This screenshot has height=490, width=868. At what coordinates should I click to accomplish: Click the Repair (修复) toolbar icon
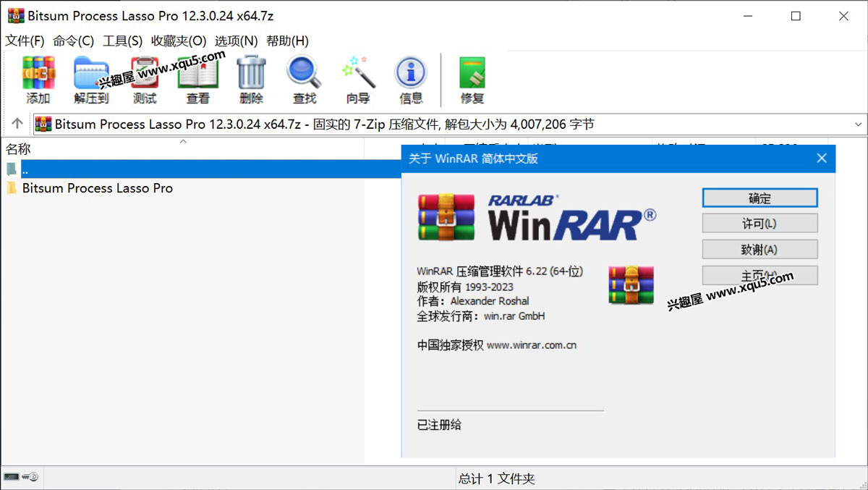pyautogui.click(x=472, y=80)
